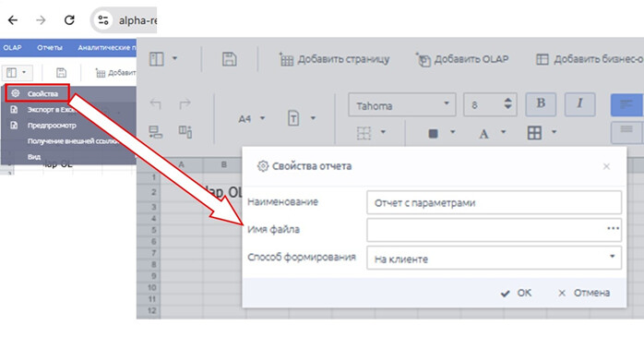The image size is (644, 362).
Task: Click the insert row icon
Action: click(155, 132)
